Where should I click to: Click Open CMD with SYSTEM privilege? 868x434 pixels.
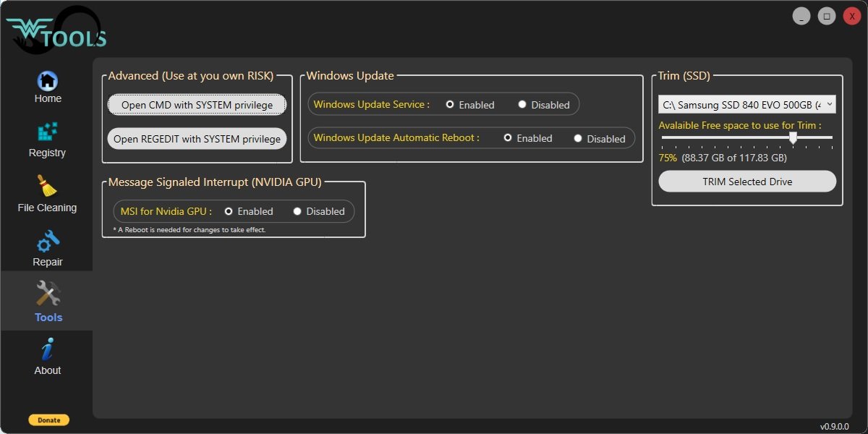(197, 105)
